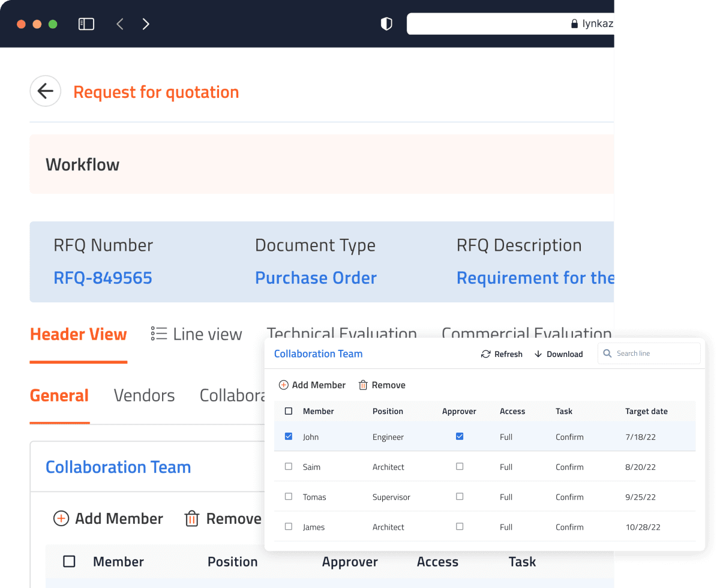Viewport: 720px width, 588px height.
Task: Uncheck John's row selection checkbox
Action: [x=289, y=436]
